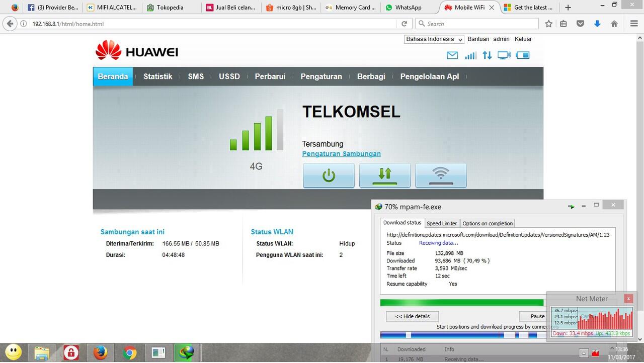
Task: Click Keluar to log out
Action: (x=523, y=39)
